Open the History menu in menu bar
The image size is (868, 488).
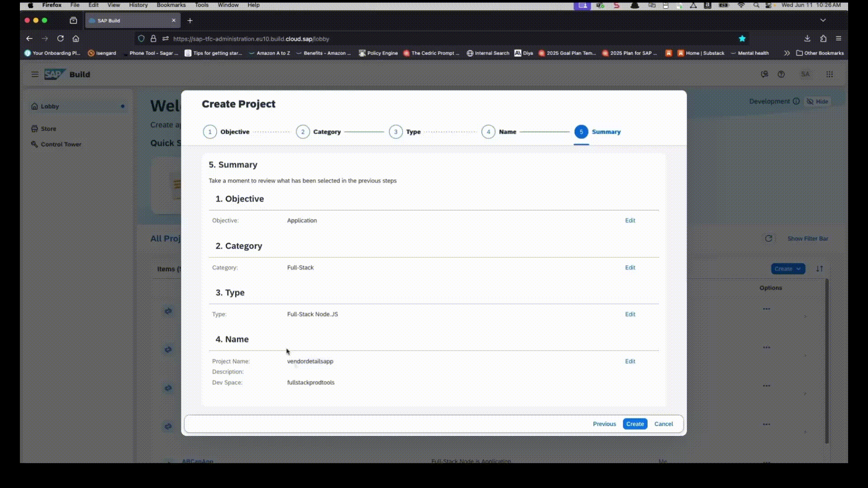coord(138,5)
